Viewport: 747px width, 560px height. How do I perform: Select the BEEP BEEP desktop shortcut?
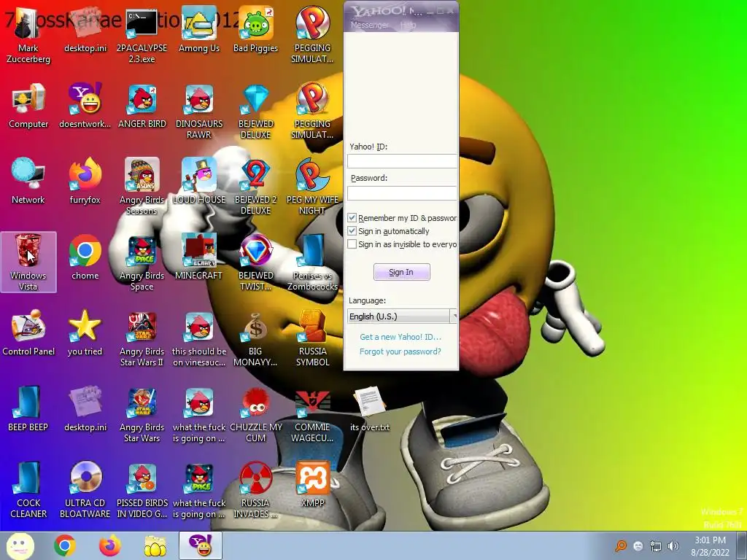pos(28,408)
